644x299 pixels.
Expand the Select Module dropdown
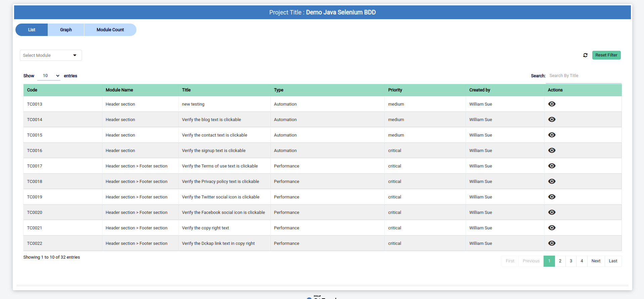(51, 55)
